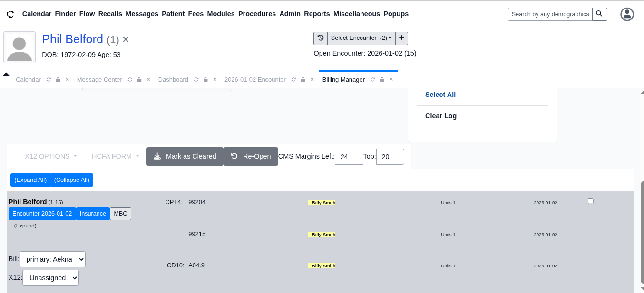
Task: Refresh the Message Center tab
Action: (x=130, y=80)
